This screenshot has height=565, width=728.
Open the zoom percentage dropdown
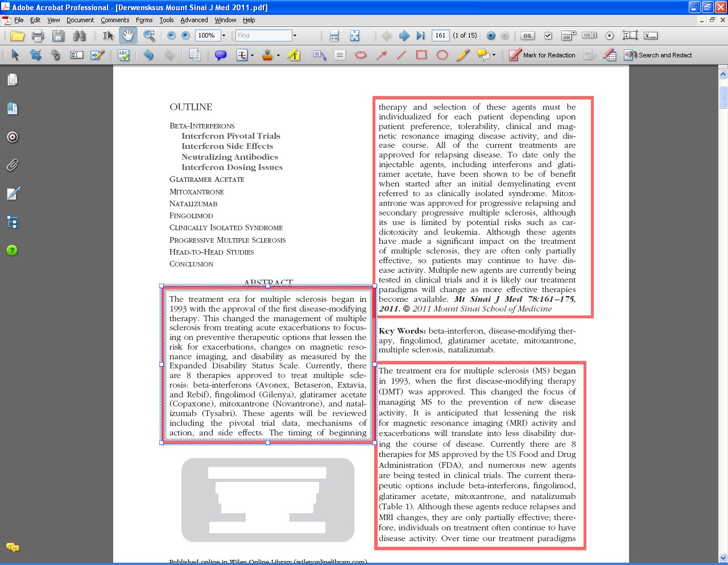point(224,36)
